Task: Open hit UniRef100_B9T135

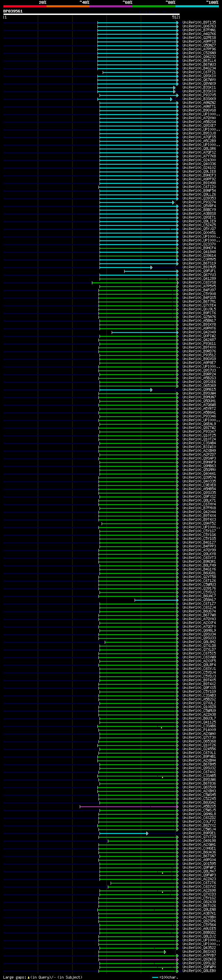Action: tap(199, 23)
